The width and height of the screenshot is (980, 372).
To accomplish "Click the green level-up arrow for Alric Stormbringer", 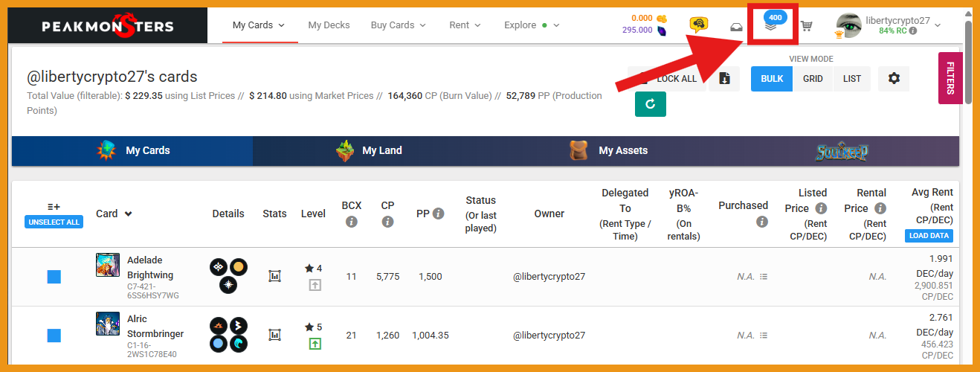I will tap(315, 344).
